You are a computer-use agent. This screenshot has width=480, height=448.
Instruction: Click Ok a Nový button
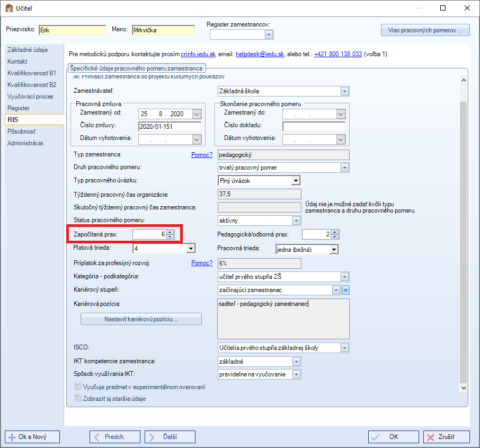[32, 437]
